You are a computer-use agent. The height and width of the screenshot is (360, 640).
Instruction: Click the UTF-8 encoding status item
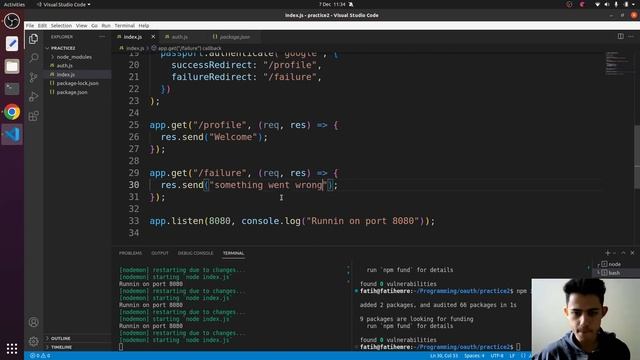tap(497, 356)
